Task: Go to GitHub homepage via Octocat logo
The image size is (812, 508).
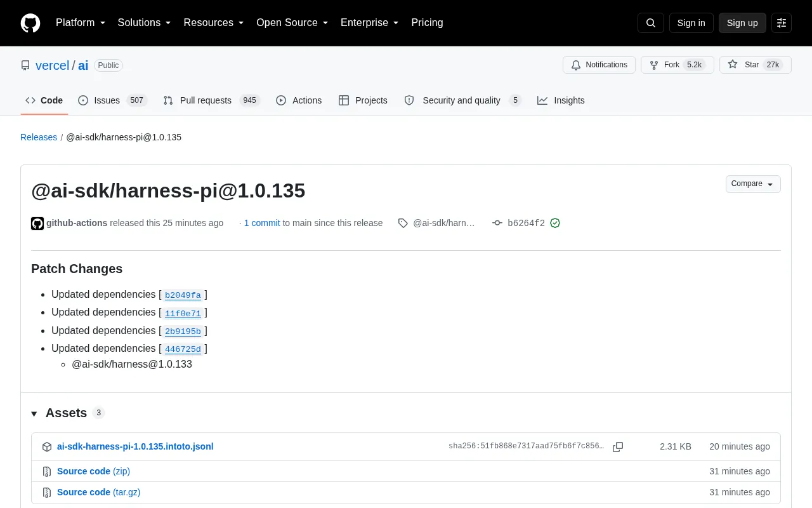Action: tap(30, 23)
